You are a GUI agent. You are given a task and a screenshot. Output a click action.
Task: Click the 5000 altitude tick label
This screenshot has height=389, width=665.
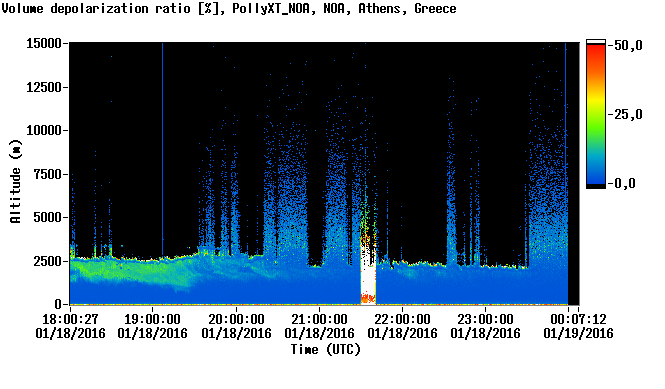(47, 218)
